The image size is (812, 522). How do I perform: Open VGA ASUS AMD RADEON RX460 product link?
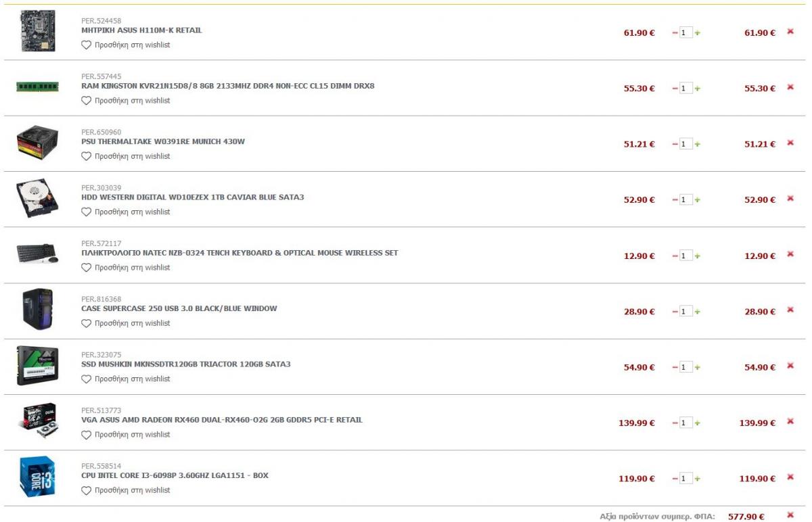(x=222, y=420)
